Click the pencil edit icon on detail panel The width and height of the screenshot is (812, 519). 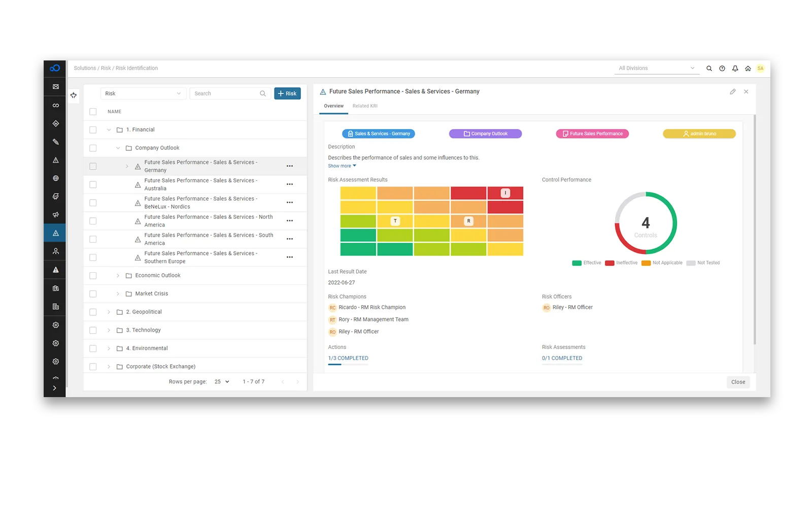(x=733, y=92)
